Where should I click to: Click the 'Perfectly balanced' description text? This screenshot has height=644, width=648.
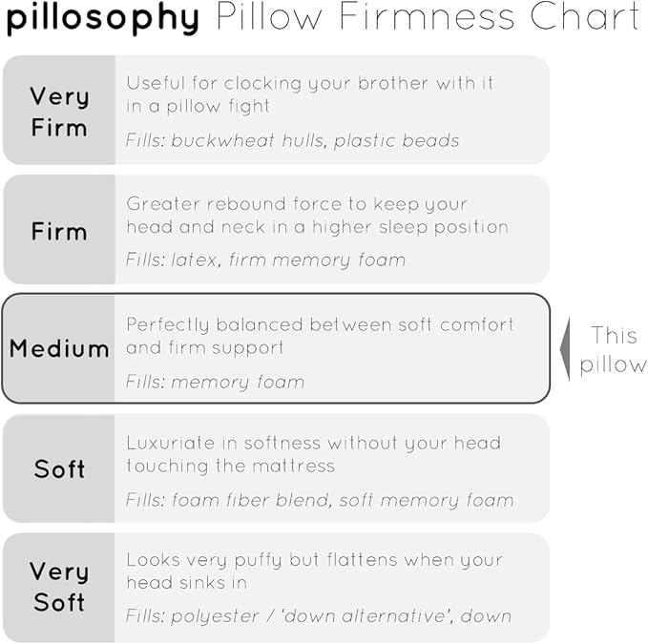pos(320,335)
